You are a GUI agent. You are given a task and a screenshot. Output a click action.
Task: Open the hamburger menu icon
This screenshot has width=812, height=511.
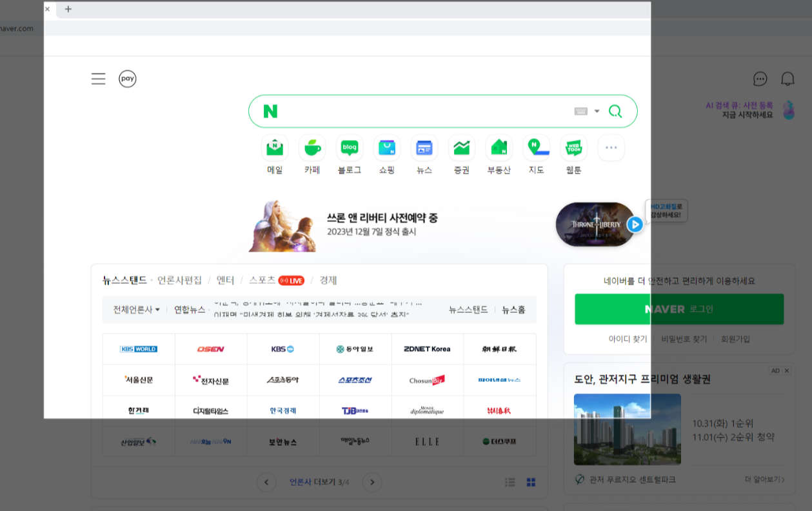coord(98,79)
